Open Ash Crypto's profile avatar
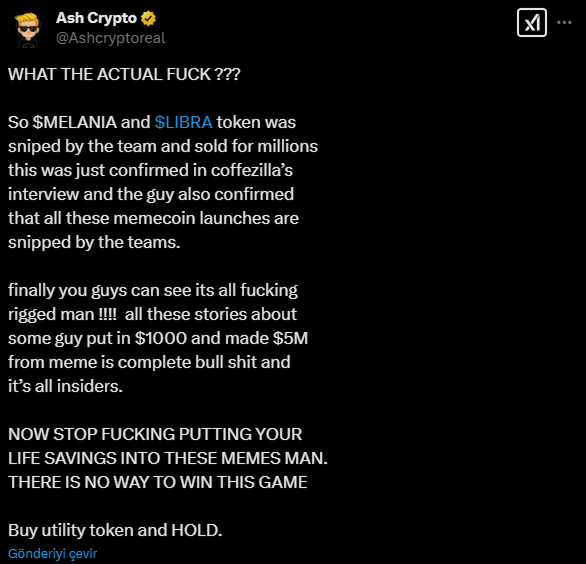Viewport: 586px width, 564px height. [x=28, y=29]
